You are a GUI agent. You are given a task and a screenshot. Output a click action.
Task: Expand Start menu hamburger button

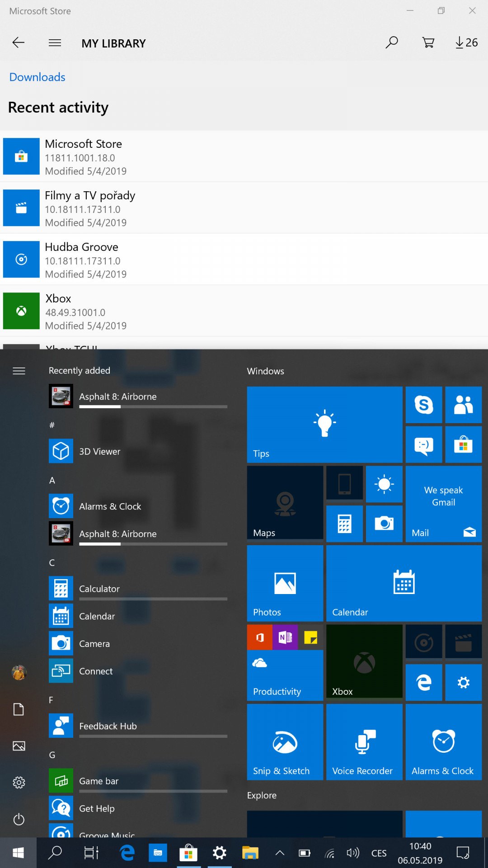pyautogui.click(x=19, y=371)
